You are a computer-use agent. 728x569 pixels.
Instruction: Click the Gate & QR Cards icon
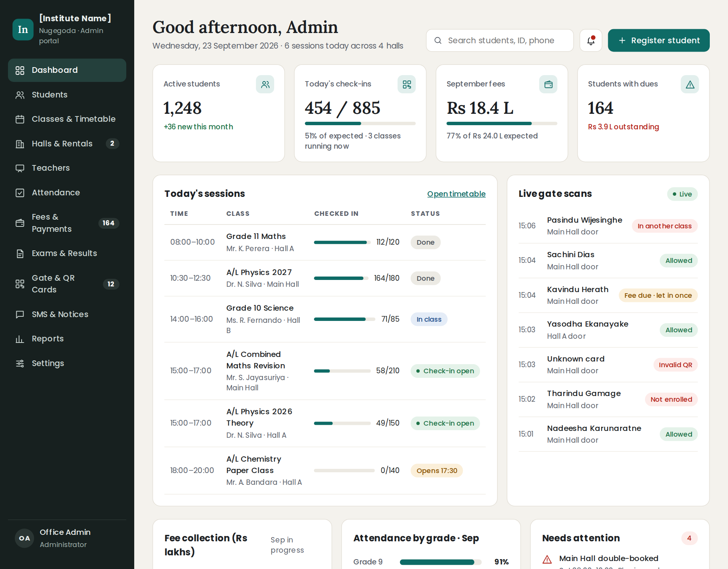[x=20, y=284]
